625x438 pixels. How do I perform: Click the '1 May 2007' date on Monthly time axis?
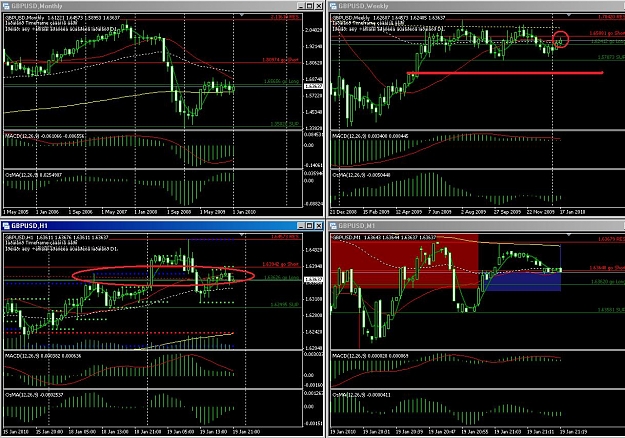click(114, 212)
